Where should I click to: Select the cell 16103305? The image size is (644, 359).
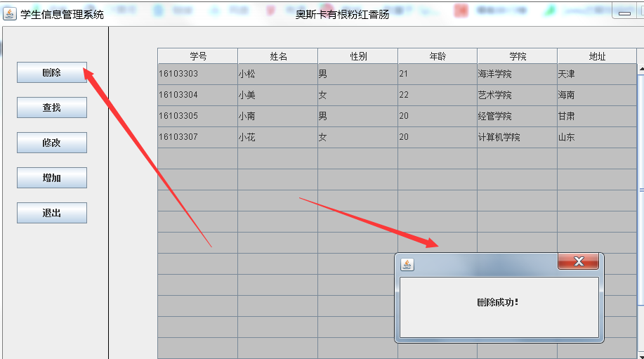point(197,116)
